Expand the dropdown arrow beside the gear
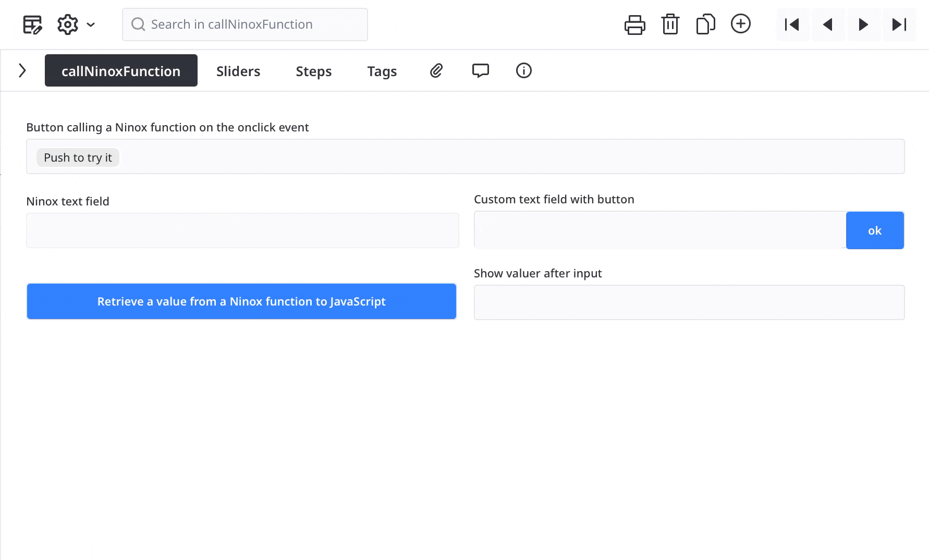This screenshot has width=929, height=560. click(x=91, y=25)
